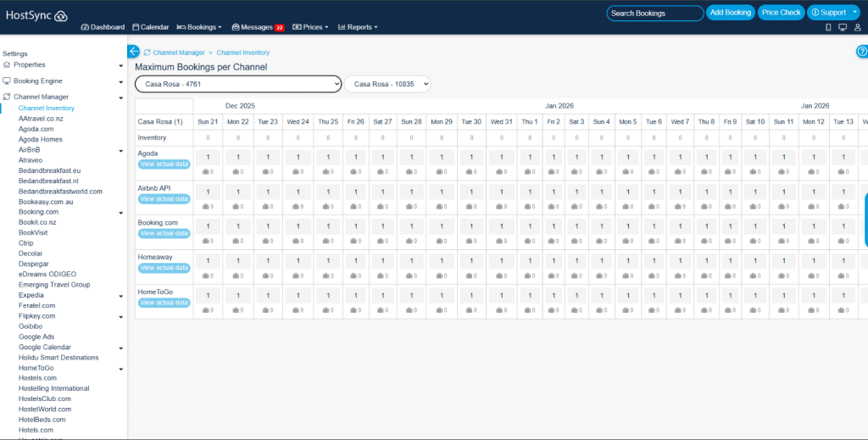Click the help question mark icon

[862, 52]
